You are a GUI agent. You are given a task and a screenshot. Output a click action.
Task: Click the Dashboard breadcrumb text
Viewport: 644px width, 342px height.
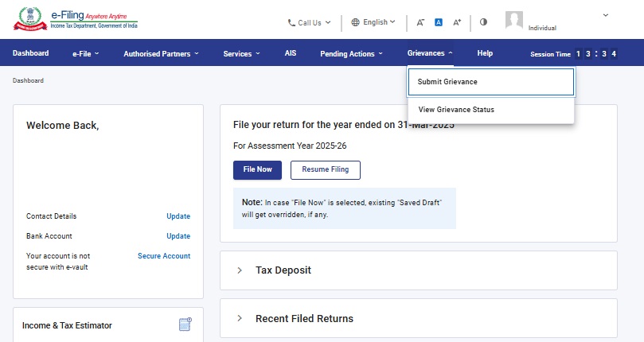click(x=28, y=80)
